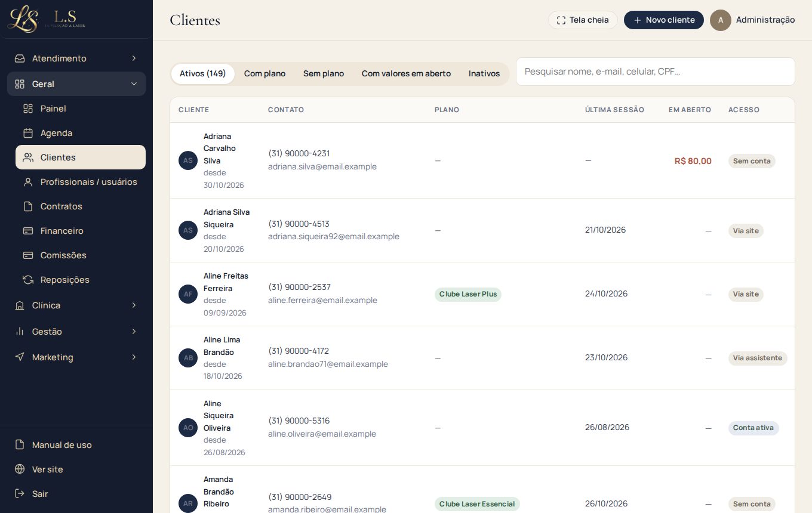Click the ÚLTIMA SESSÃO column header

point(614,110)
